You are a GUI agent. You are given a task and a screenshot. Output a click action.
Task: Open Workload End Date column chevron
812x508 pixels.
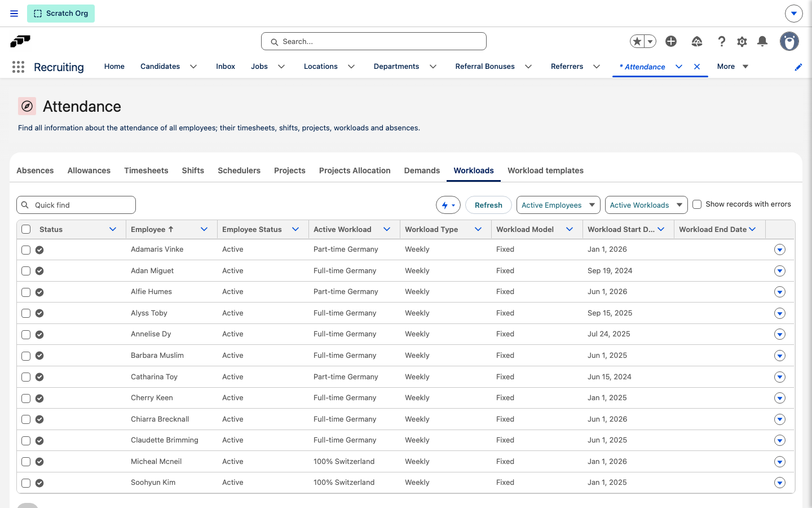(752, 229)
